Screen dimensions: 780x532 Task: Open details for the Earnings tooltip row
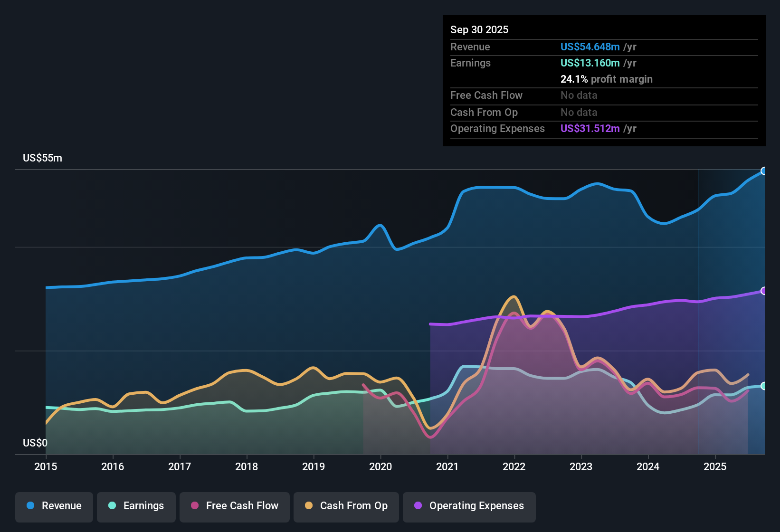coord(470,63)
